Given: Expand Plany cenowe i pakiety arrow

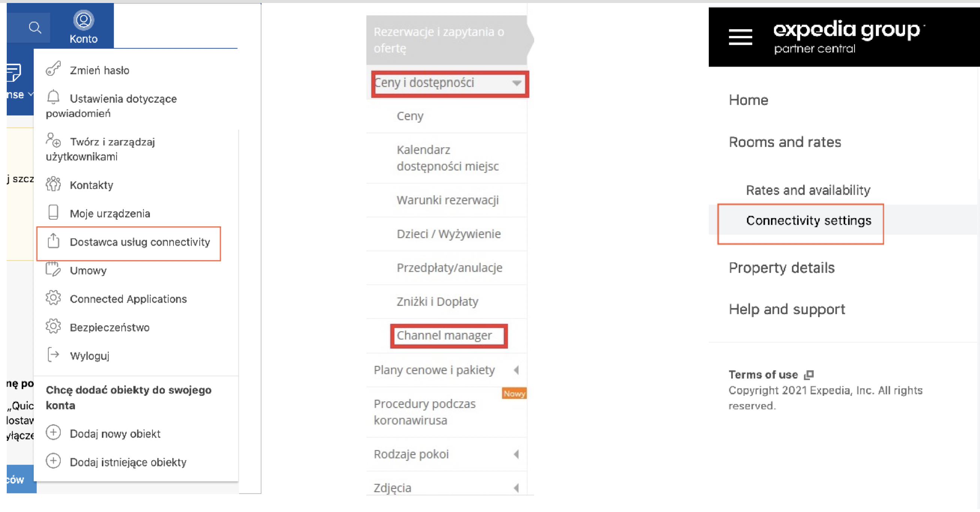Looking at the screenshot, I should tap(516, 370).
